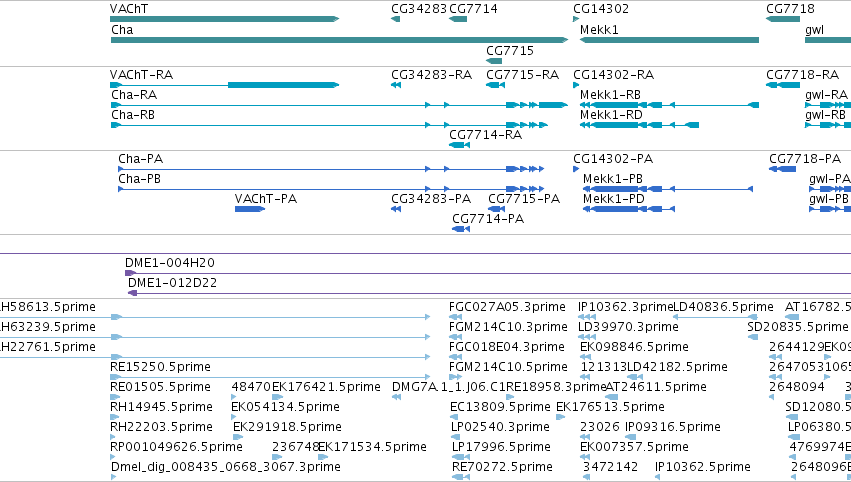The image size is (851, 482).
Task: Click the RE18958.3prime EST label
Action: pyautogui.click(x=556, y=387)
